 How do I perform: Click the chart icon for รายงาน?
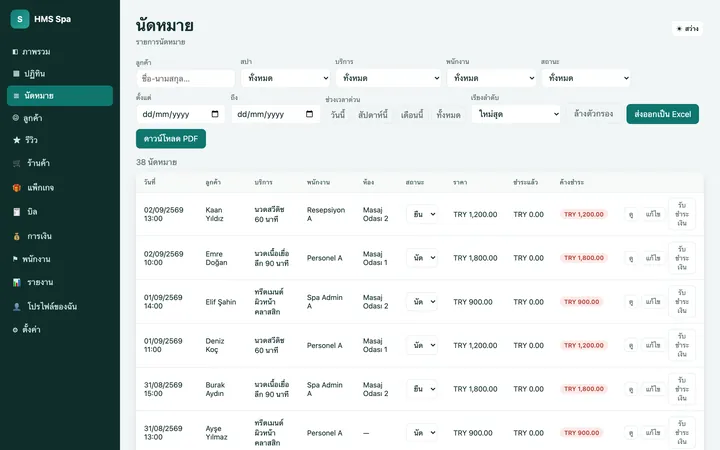pyautogui.click(x=17, y=282)
